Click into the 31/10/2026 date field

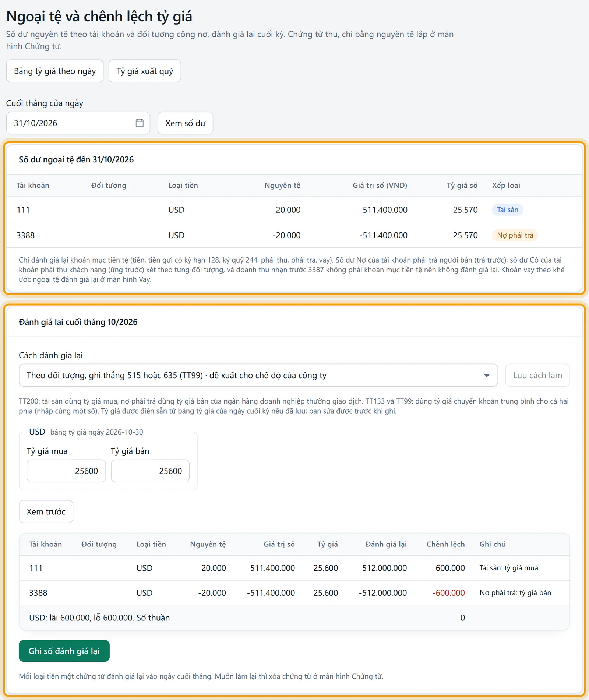78,123
